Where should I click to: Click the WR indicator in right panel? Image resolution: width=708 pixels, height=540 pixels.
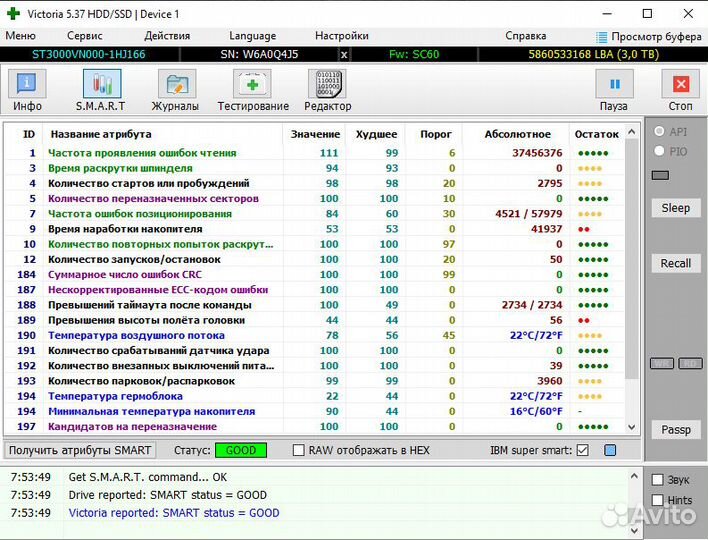pyautogui.click(x=662, y=363)
